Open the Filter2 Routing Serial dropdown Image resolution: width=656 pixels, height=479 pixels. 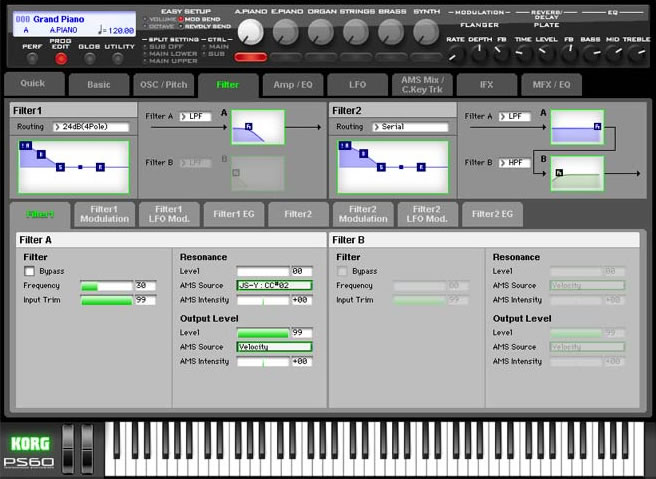(x=410, y=127)
